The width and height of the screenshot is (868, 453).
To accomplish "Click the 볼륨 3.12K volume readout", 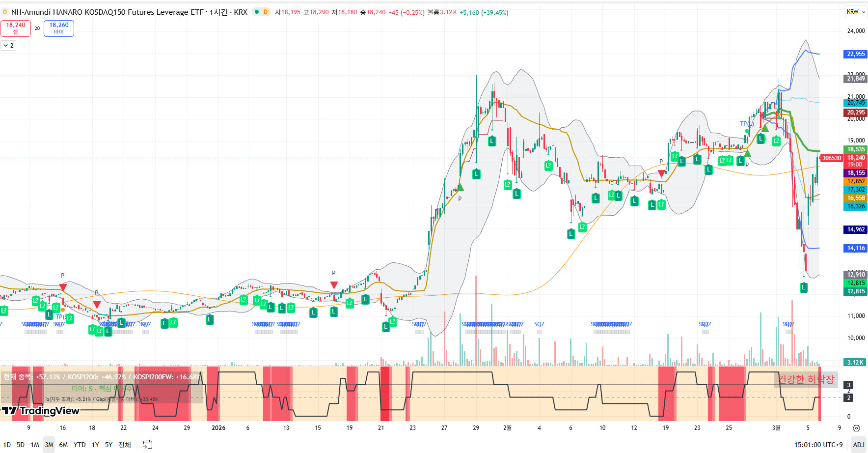I will (442, 12).
